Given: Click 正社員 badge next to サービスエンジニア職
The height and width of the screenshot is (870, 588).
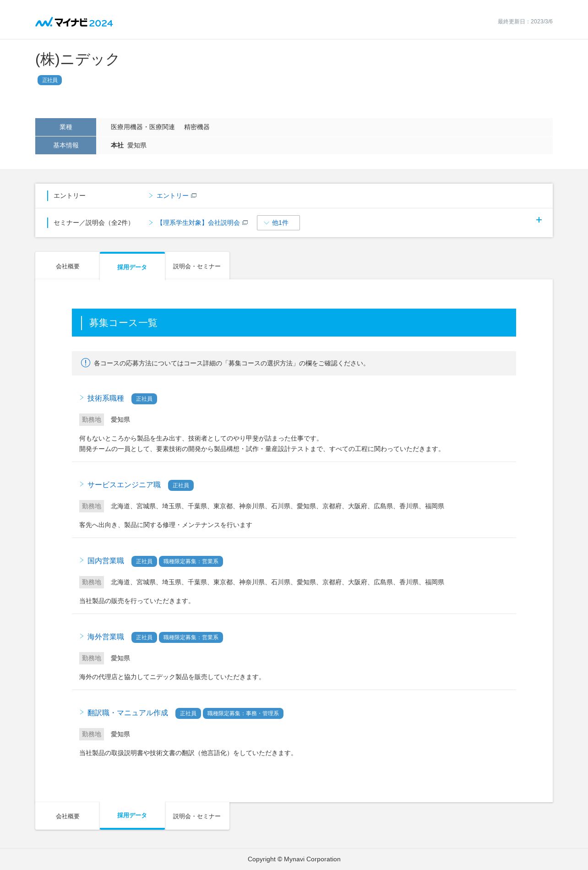Looking at the screenshot, I should pos(181,485).
